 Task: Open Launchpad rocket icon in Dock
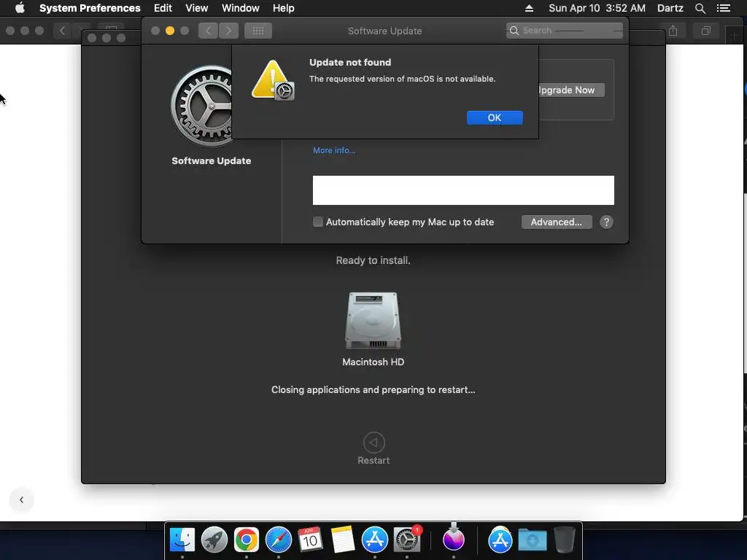214,540
